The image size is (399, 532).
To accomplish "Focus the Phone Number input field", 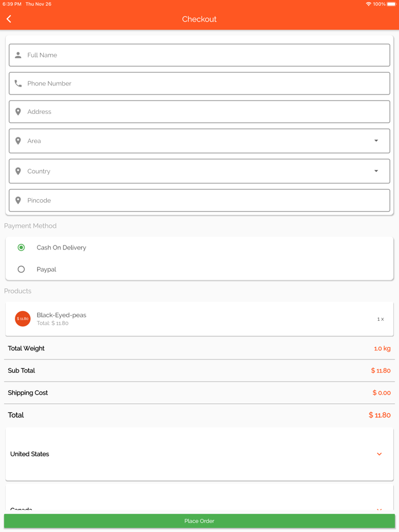I will click(205, 84).
